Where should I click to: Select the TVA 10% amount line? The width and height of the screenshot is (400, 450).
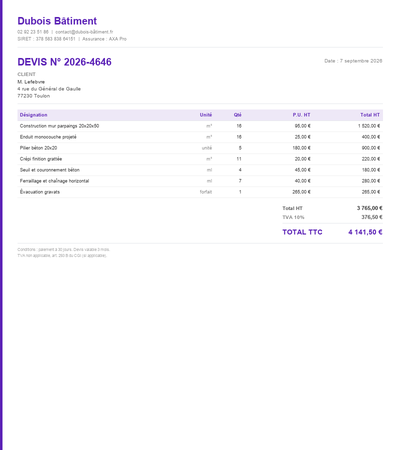pyautogui.click(x=332, y=217)
